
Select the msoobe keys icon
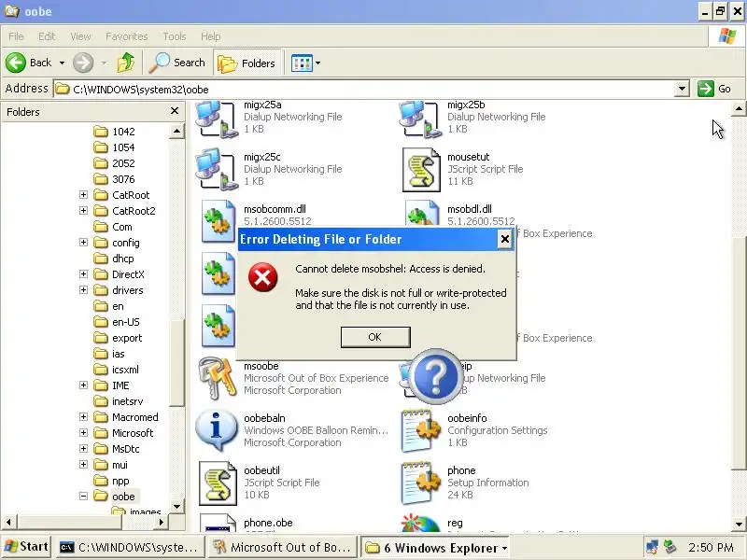tap(218, 379)
